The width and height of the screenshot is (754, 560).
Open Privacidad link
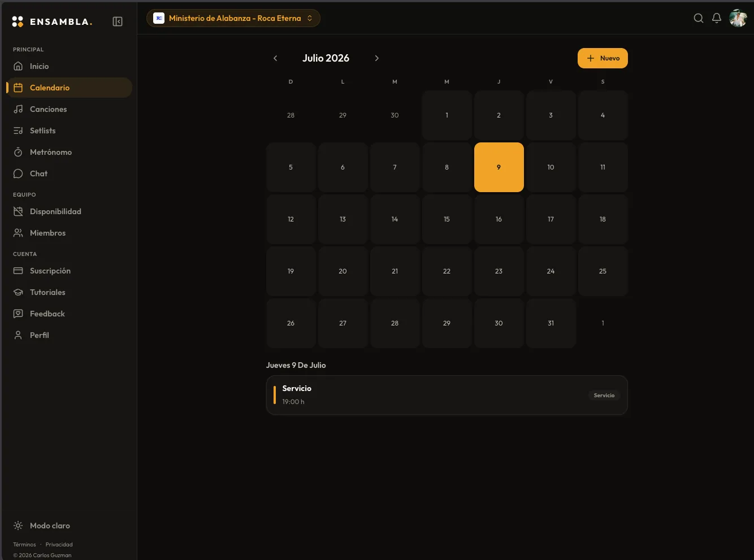point(59,545)
